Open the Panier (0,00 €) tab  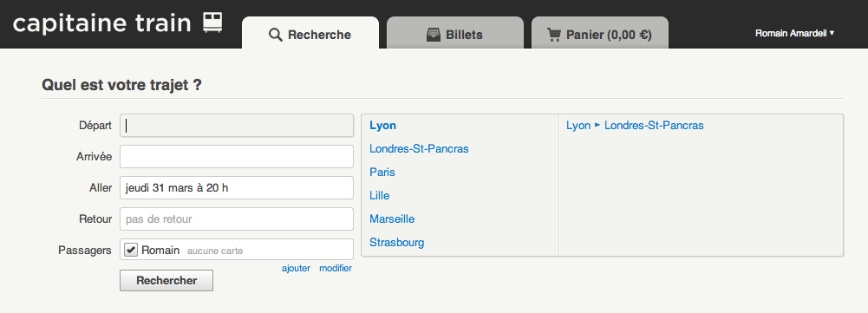599,33
